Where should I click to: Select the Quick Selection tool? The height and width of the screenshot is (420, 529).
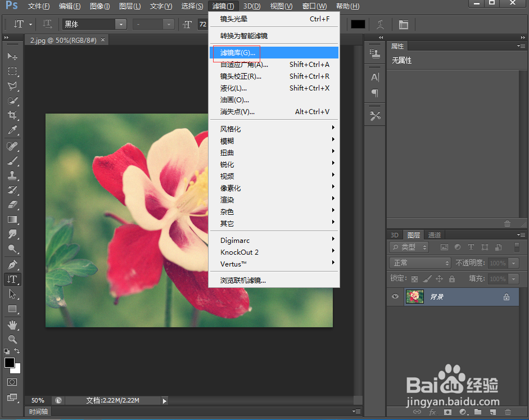click(12, 101)
